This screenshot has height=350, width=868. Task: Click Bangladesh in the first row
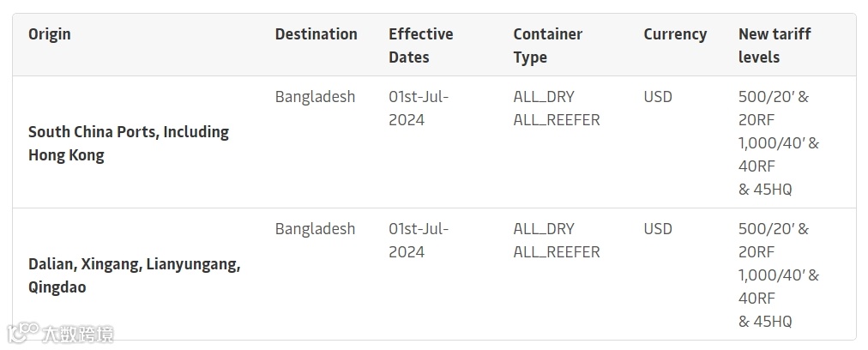pyautogui.click(x=315, y=97)
